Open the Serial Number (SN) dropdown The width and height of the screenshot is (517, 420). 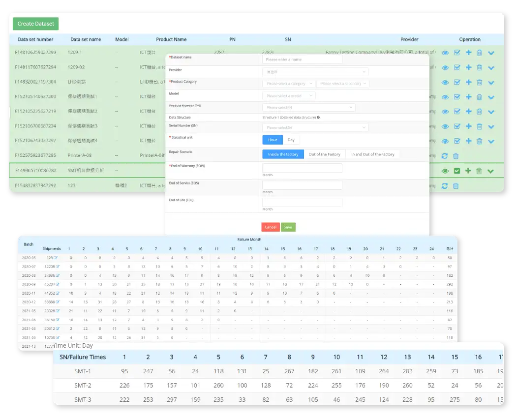point(315,128)
